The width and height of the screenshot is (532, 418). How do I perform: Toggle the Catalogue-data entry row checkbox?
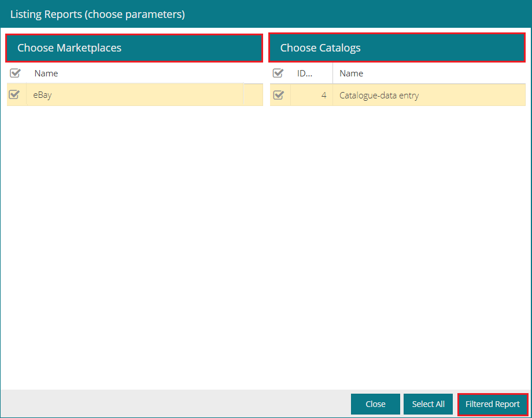[x=278, y=95]
